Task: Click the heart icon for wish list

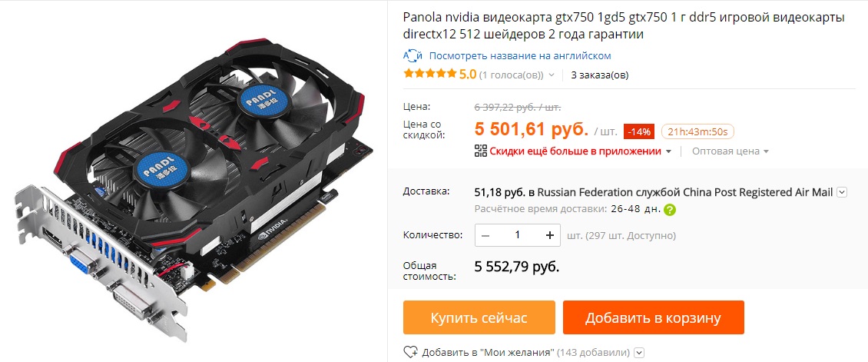Action: [x=410, y=352]
